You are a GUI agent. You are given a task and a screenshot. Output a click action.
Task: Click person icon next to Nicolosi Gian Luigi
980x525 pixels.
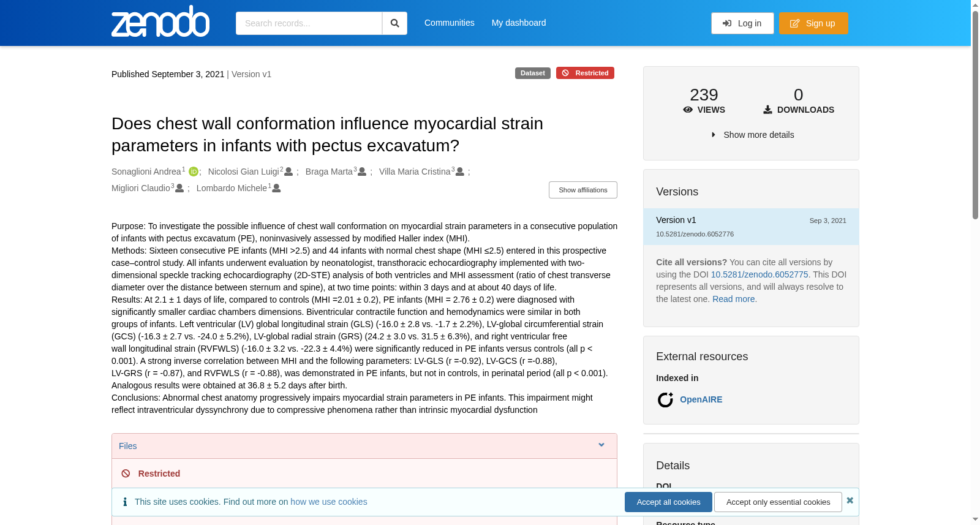coord(288,172)
